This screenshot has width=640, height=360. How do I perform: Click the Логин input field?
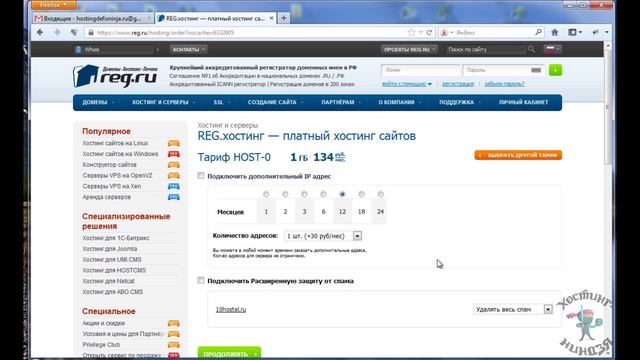coord(420,70)
